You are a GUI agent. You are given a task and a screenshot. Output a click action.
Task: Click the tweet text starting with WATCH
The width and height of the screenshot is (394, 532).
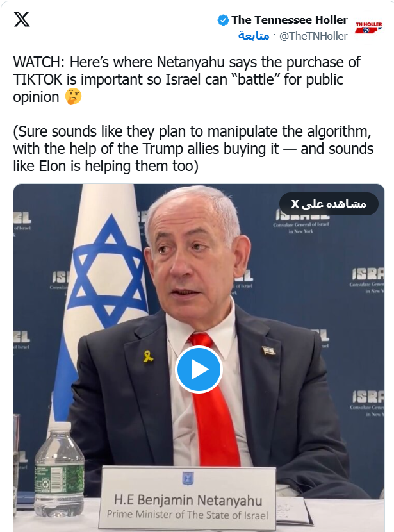[187, 79]
